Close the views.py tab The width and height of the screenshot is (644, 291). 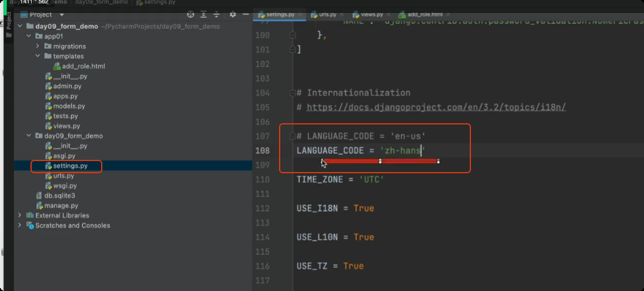[x=388, y=15]
